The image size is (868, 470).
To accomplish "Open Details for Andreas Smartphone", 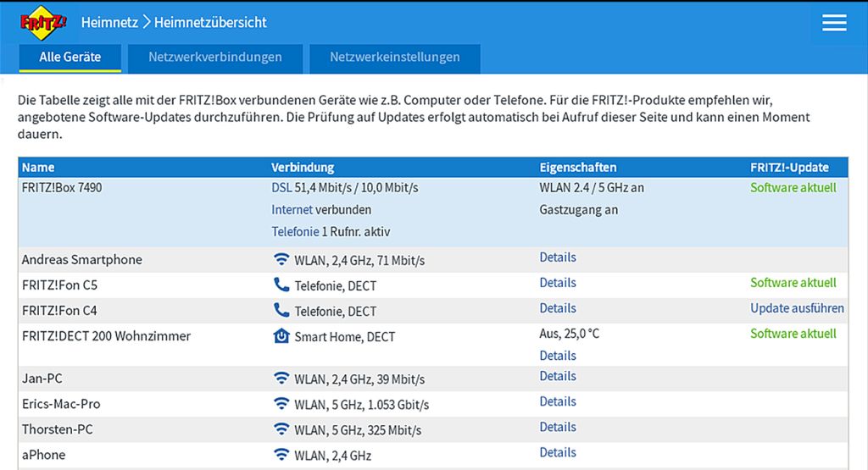I will pos(558,257).
